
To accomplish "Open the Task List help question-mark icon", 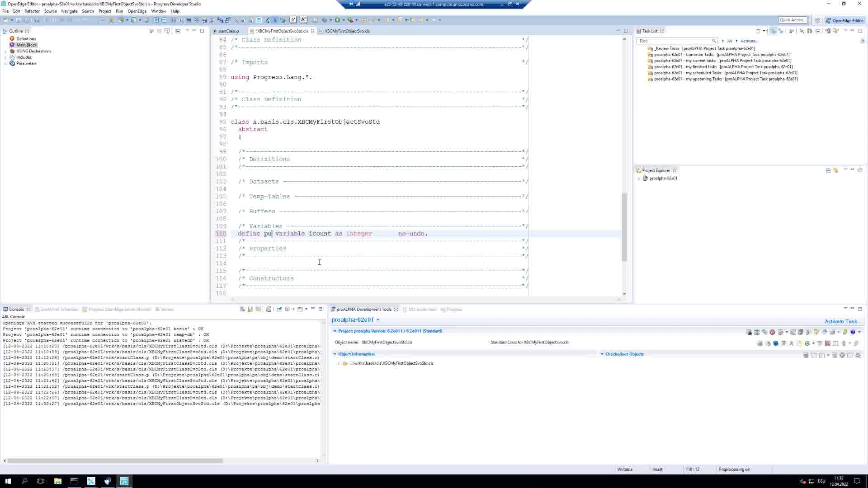I will pyautogui.click(x=863, y=41).
